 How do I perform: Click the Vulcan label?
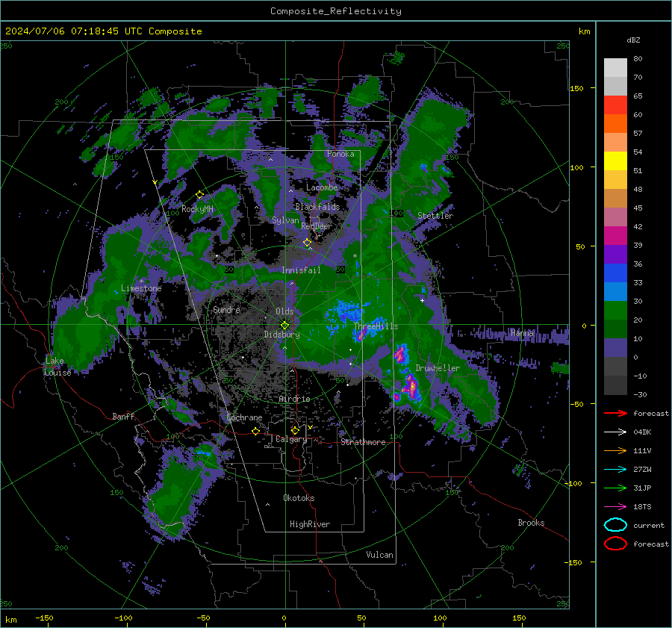(379, 555)
